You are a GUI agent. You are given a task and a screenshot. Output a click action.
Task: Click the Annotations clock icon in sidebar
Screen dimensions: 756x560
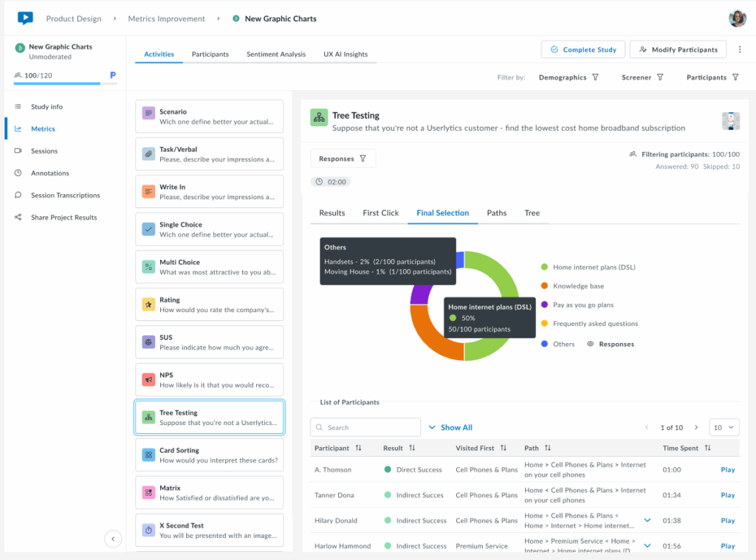click(18, 173)
